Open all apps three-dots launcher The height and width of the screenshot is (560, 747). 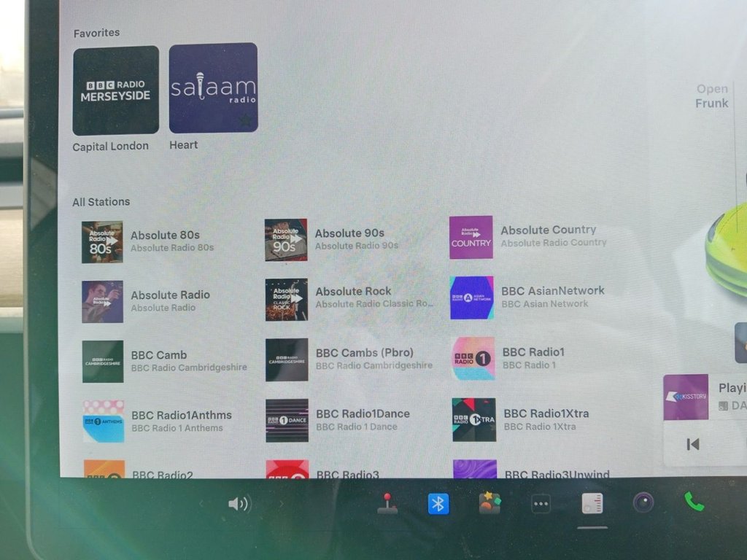click(541, 504)
